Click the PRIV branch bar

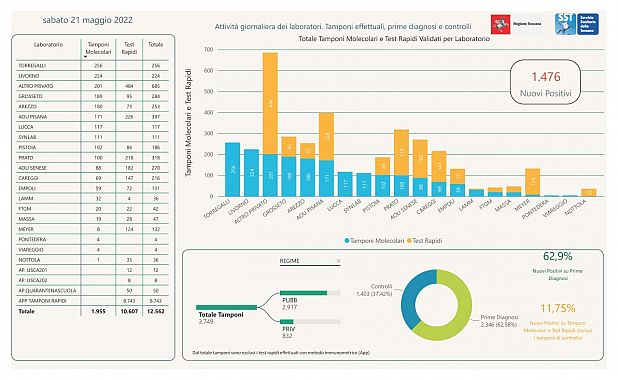click(287, 322)
